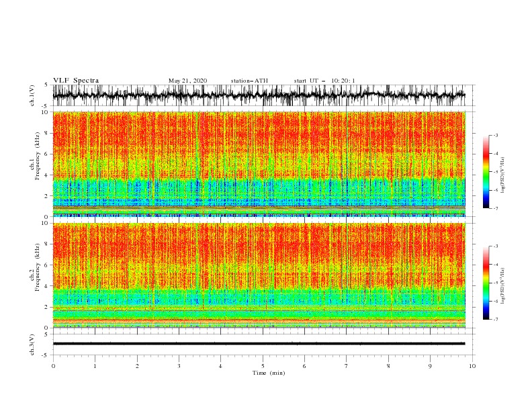Click the time axis tick label '0'
The height and width of the screenshot is (411, 532).
pos(53,366)
